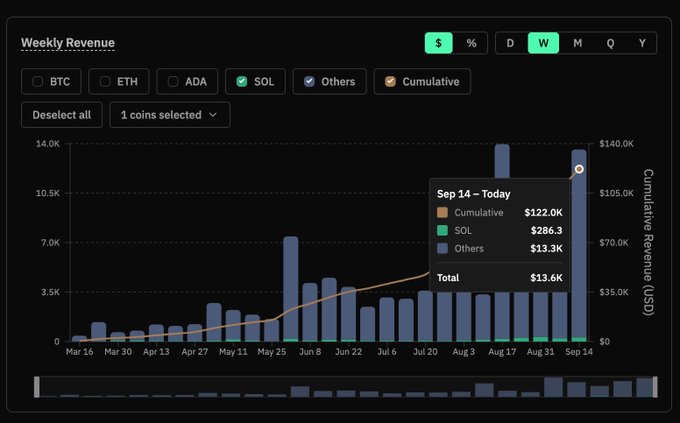
Task: Click the cumulative line marker at Sep 14
Action: pos(579,169)
